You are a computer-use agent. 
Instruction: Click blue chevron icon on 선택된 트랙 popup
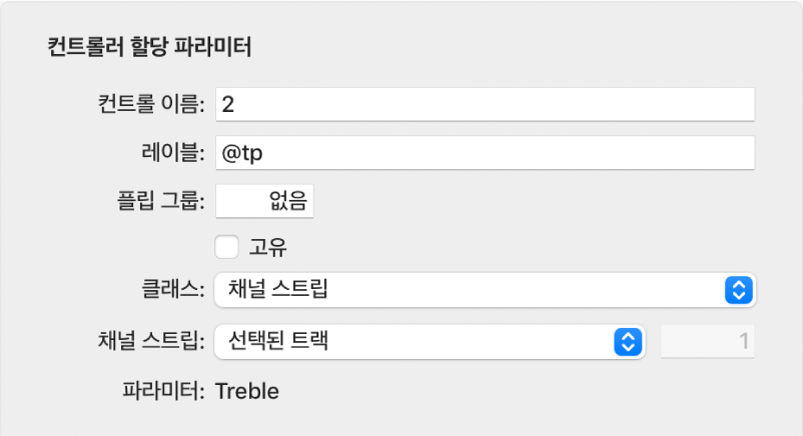[627, 342]
